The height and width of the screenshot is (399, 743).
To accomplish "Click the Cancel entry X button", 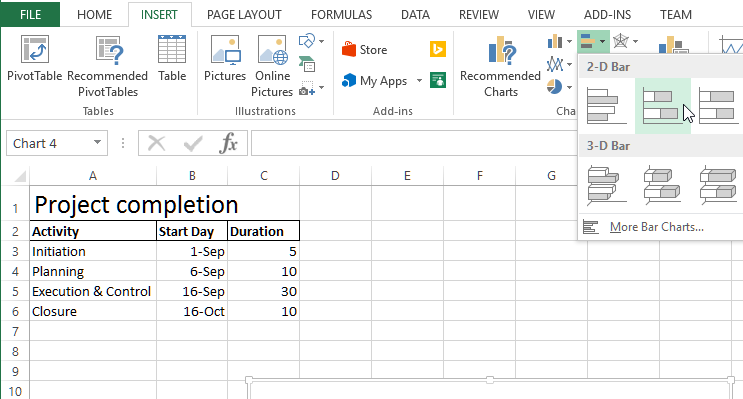I will [156, 143].
